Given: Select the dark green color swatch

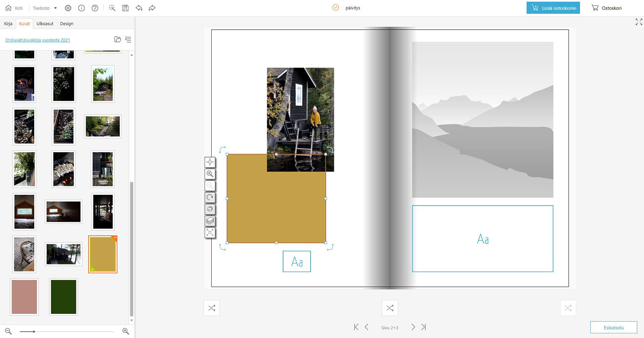Looking at the screenshot, I should point(63,297).
